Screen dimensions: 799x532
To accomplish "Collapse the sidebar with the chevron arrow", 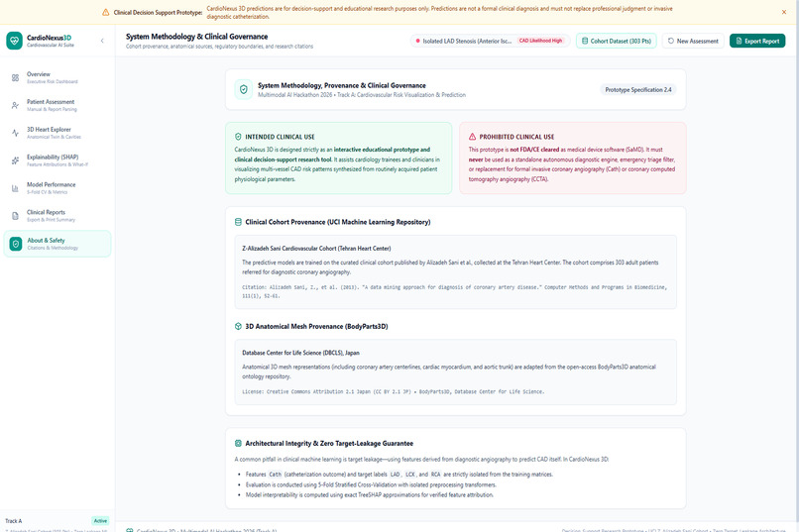I will [102, 41].
